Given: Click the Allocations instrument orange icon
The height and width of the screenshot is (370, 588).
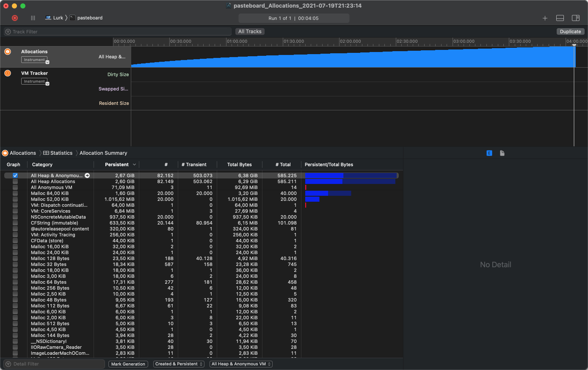Looking at the screenshot, I should (x=8, y=52).
